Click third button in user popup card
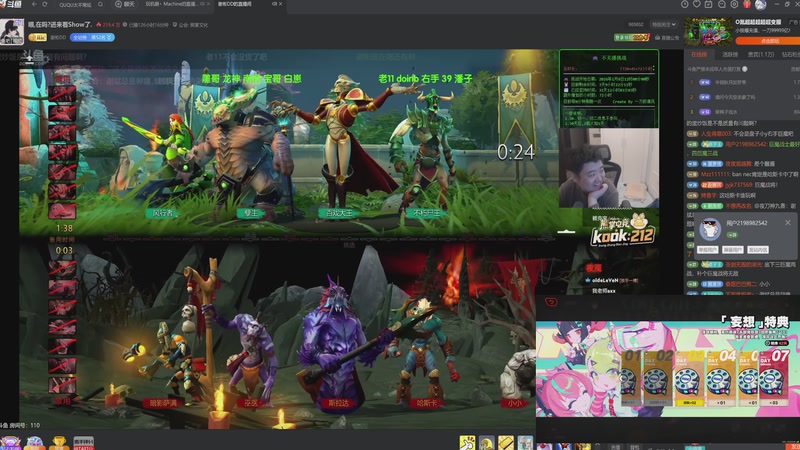 coord(758,249)
